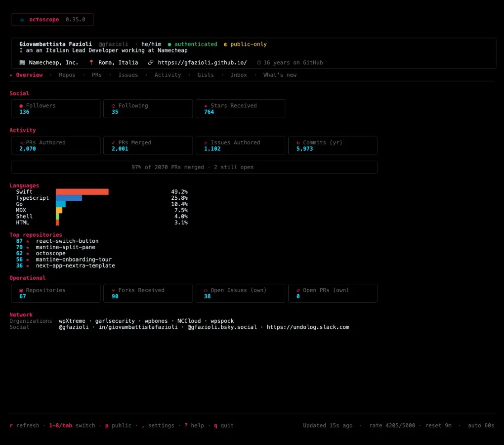Click the Stars Received star icon

[206, 106]
